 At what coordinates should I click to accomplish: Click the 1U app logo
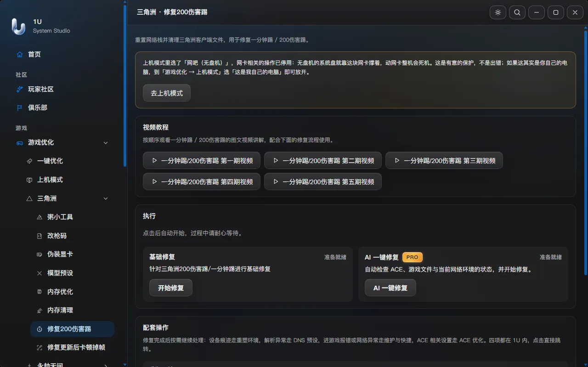pos(18,26)
